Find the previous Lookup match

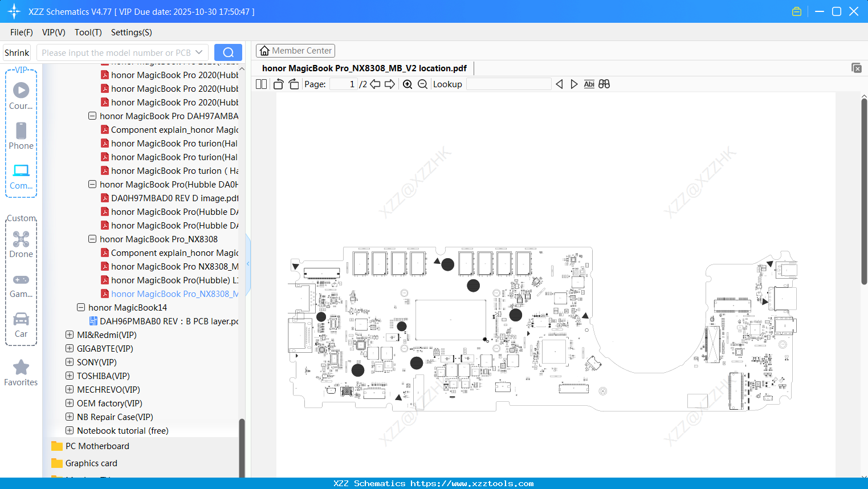559,84
